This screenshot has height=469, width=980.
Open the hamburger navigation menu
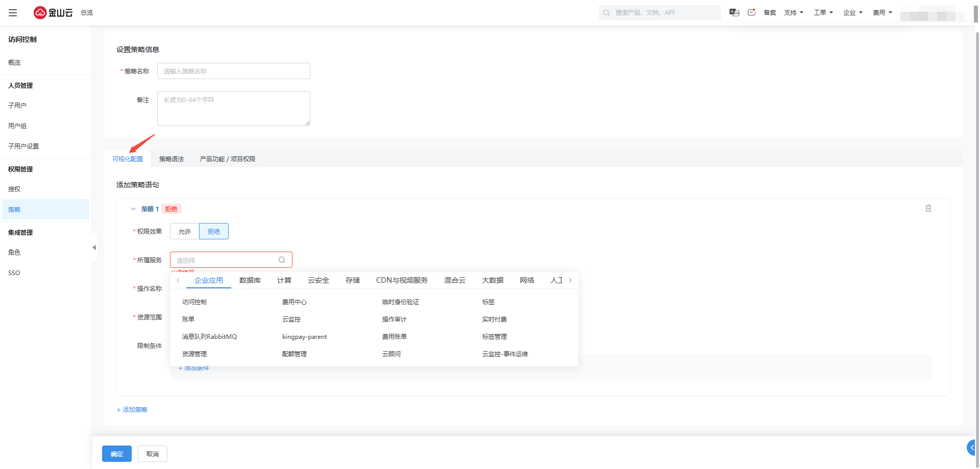(x=13, y=13)
